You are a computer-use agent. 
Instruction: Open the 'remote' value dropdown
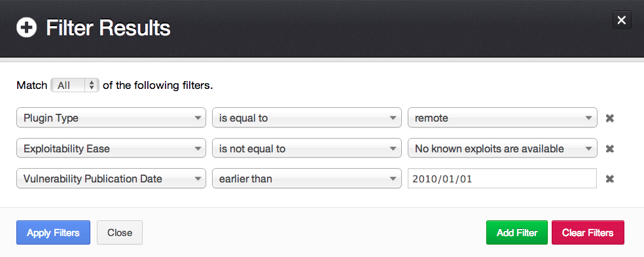coord(502,118)
